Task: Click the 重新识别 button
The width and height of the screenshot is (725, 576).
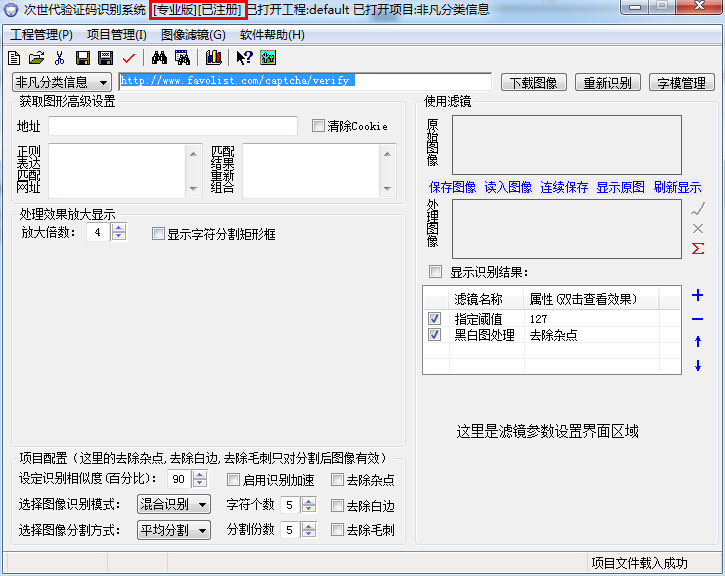Action: pyautogui.click(x=608, y=83)
